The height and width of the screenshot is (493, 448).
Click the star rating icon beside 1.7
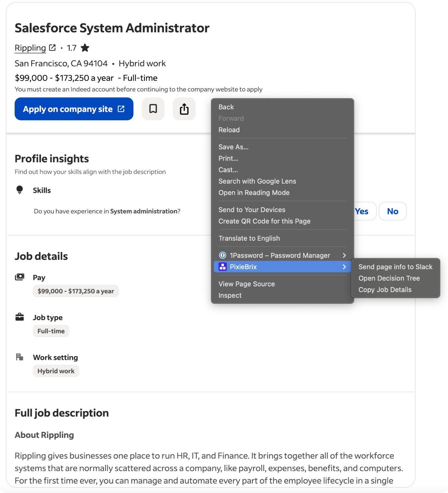click(85, 48)
